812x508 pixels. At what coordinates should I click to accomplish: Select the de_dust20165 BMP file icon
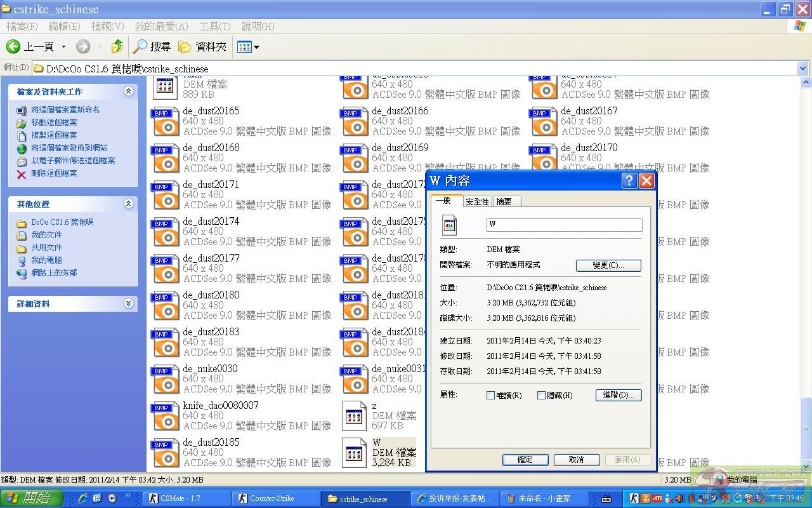point(165,121)
